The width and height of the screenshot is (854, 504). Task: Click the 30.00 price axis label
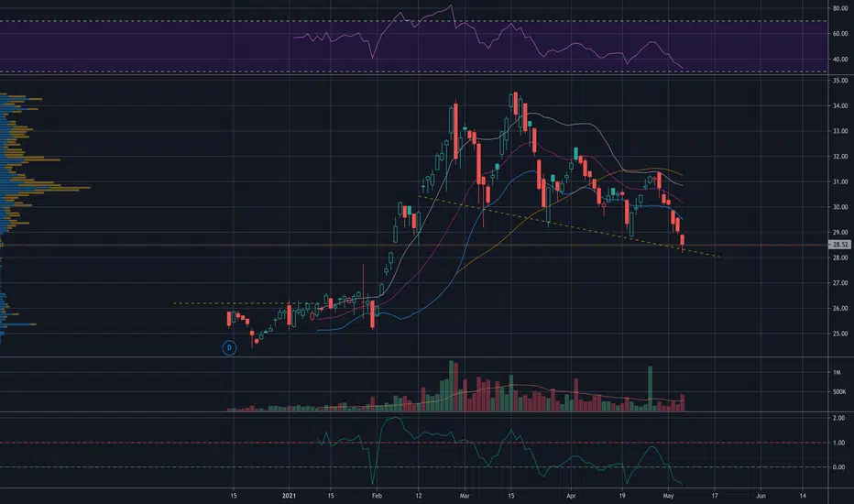click(840, 207)
